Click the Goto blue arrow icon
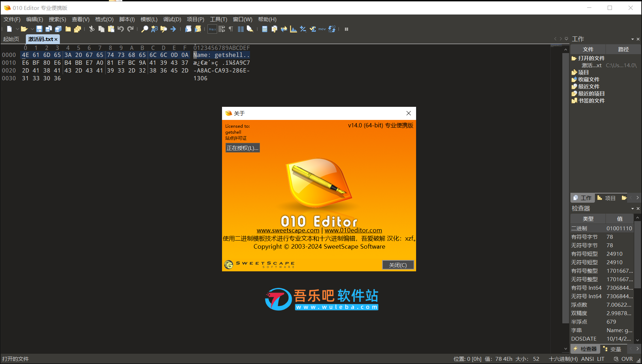The width and height of the screenshot is (642, 364). pos(173,29)
